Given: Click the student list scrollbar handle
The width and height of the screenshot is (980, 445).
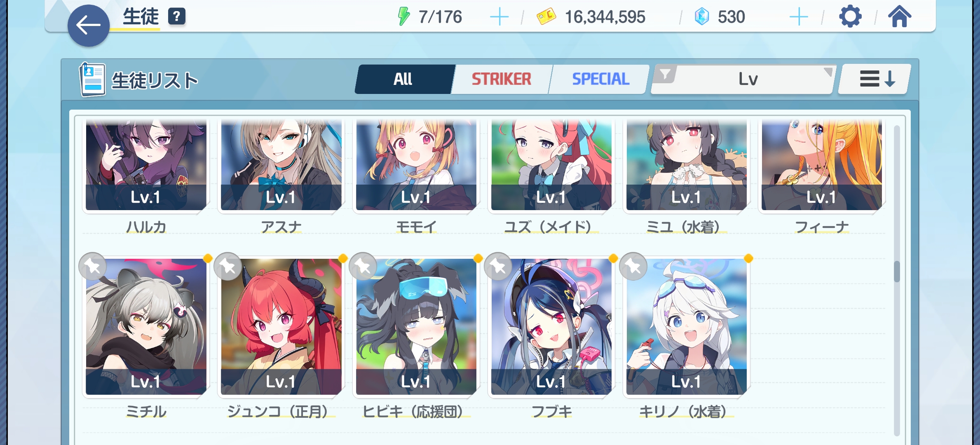Looking at the screenshot, I should coord(897,272).
